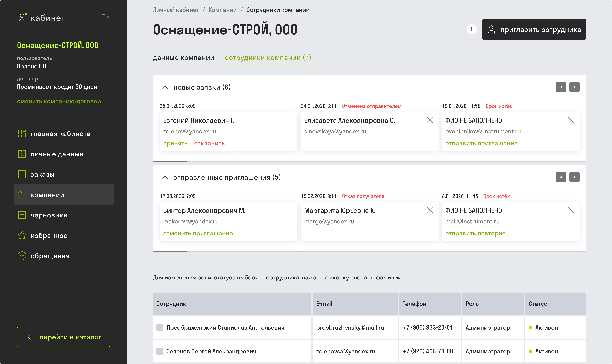Image resolution: width=612 pixels, height=364 pixels.
Task: Click email sinevskaya@yandex.ru
Action: (x=335, y=131)
